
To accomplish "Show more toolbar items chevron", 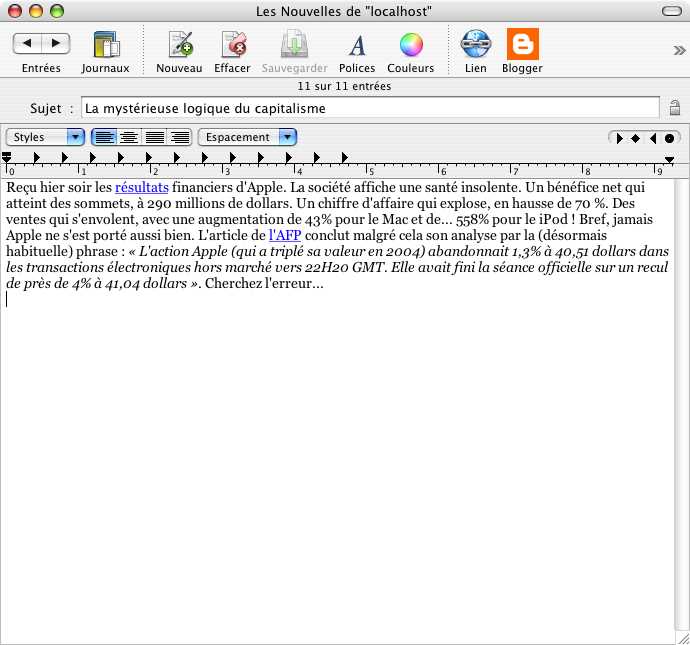I will tap(679, 50).
